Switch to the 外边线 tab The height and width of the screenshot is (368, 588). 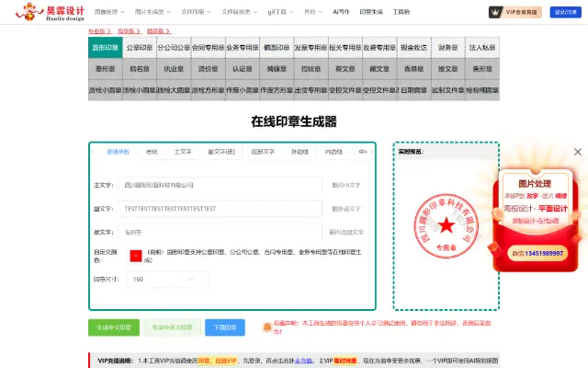click(x=300, y=152)
